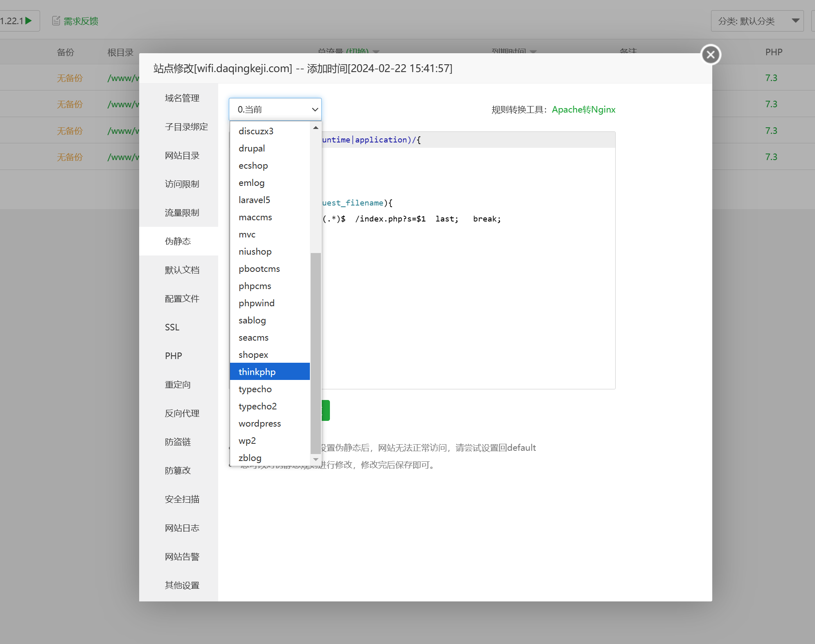Pick zblog at the list bottom
The height and width of the screenshot is (644, 815).
click(x=270, y=458)
